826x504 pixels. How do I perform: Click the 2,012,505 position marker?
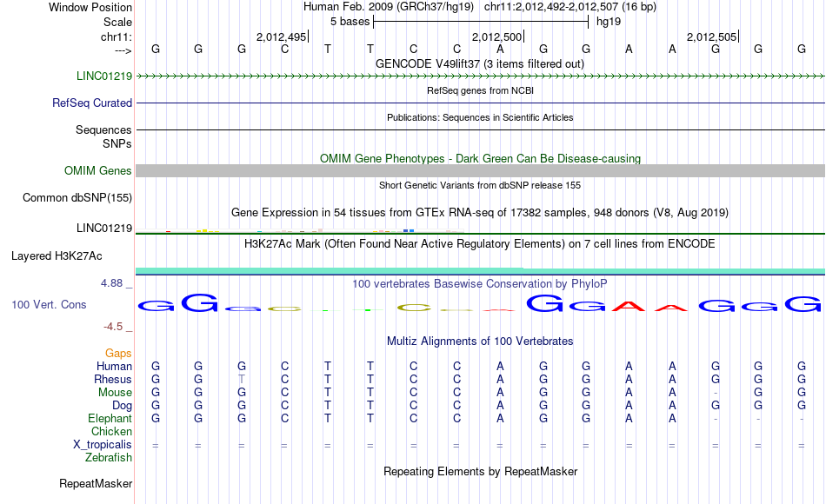[x=712, y=36]
